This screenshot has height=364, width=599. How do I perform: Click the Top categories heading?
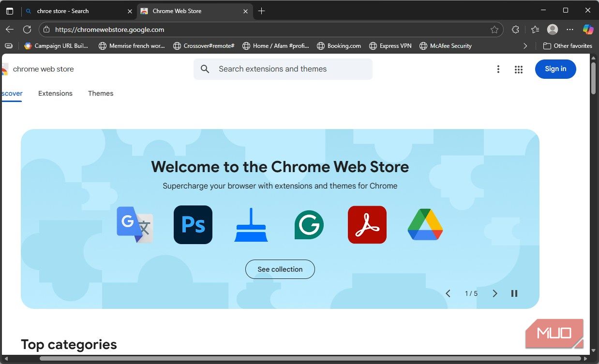point(69,344)
